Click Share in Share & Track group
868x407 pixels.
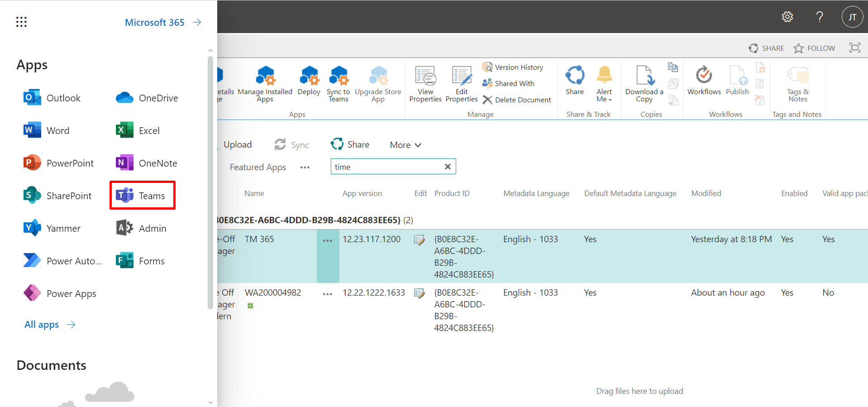(575, 81)
